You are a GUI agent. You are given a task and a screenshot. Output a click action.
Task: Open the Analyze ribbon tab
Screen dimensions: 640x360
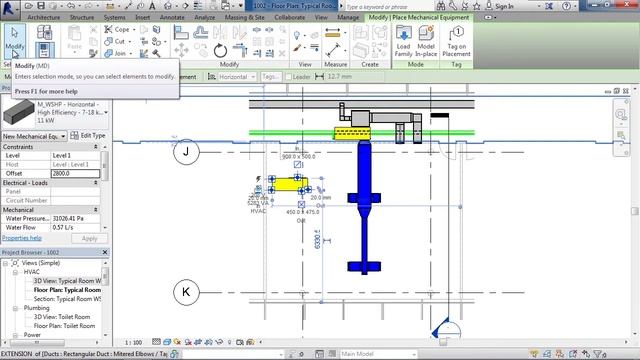(x=204, y=18)
